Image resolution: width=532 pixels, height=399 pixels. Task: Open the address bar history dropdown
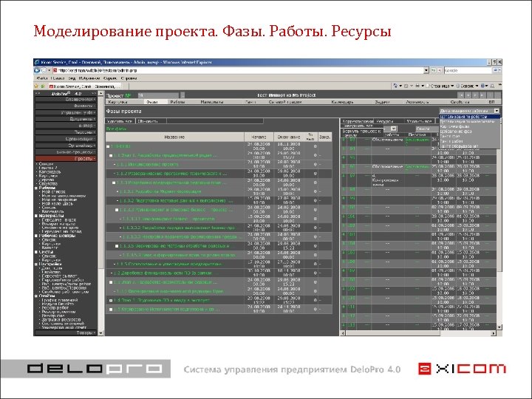point(426,70)
